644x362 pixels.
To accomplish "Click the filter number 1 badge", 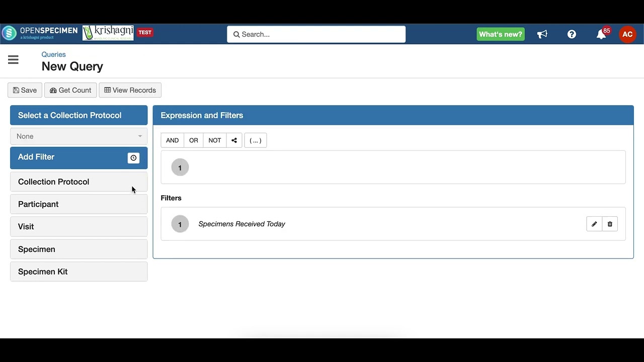I will [180, 224].
